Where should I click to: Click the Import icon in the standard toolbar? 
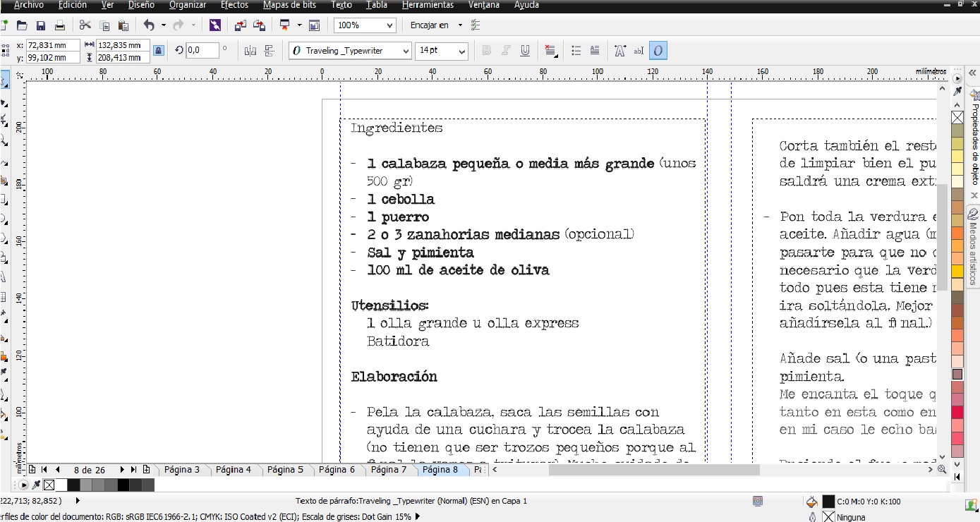point(241,25)
